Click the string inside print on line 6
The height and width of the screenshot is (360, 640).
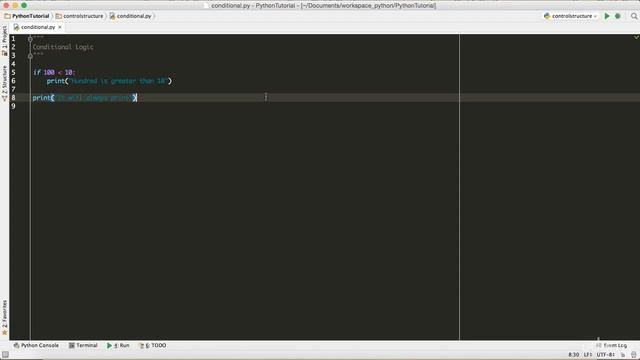click(x=118, y=81)
